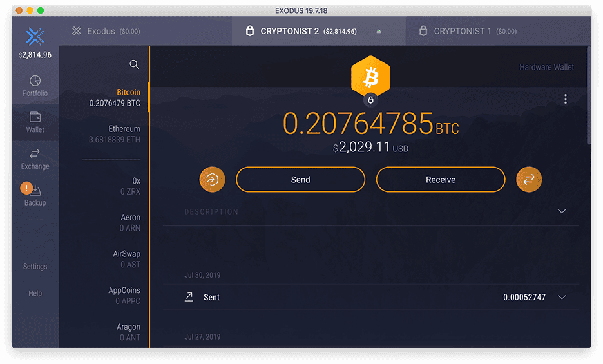Select Aeron ARN in the asset list

[129, 223]
